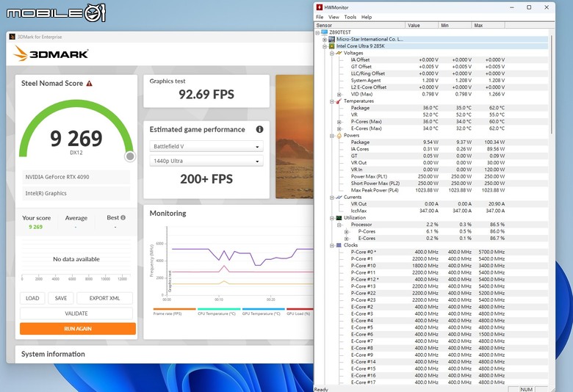Collapse the Intel Core Ultra 9 285K node
This screenshot has width=573, height=392.
[x=325, y=46]
